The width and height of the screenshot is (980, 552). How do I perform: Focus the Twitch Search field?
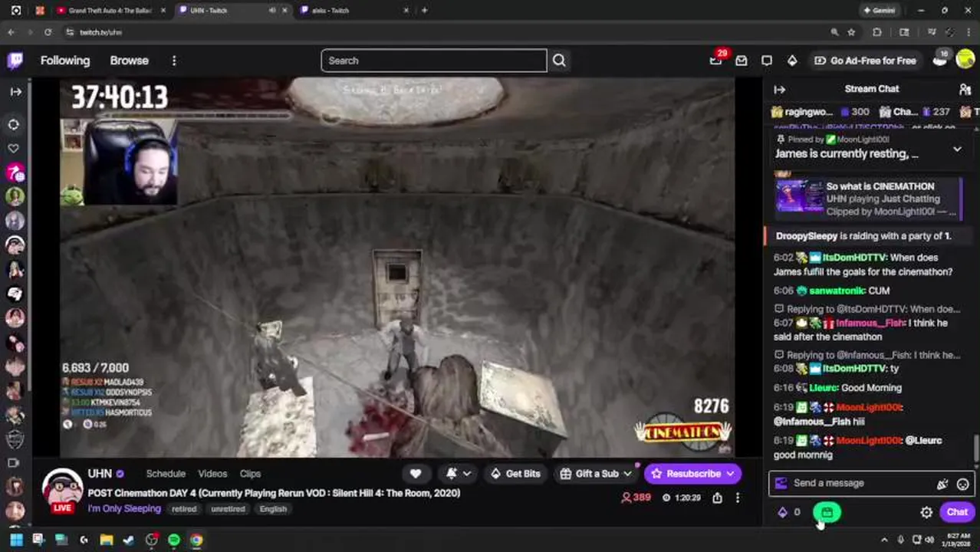tap(434, 61)
